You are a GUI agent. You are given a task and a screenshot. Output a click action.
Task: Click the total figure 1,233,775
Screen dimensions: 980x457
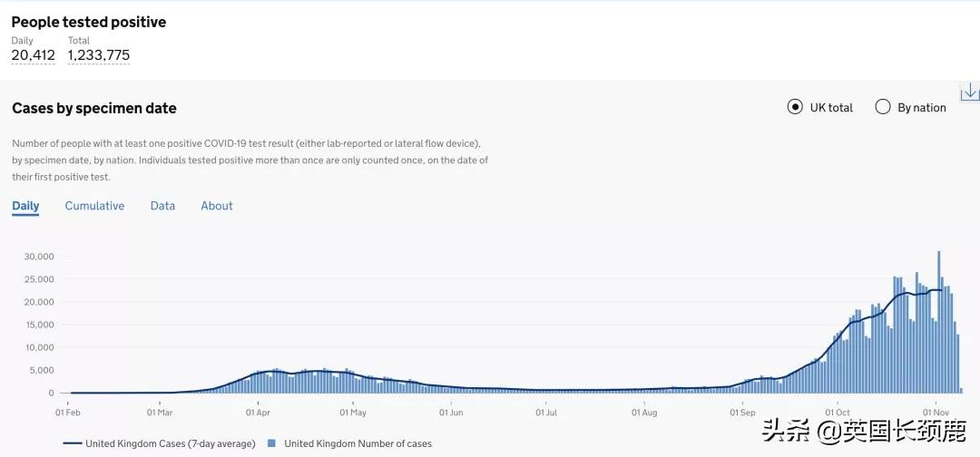pyautogui.click(x=98, y=55)
